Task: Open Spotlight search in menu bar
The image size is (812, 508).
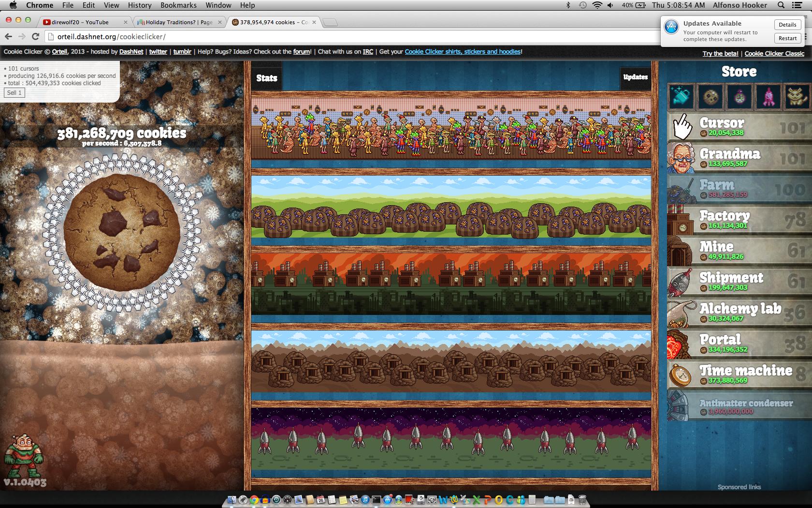Action: tap(781, 5)
